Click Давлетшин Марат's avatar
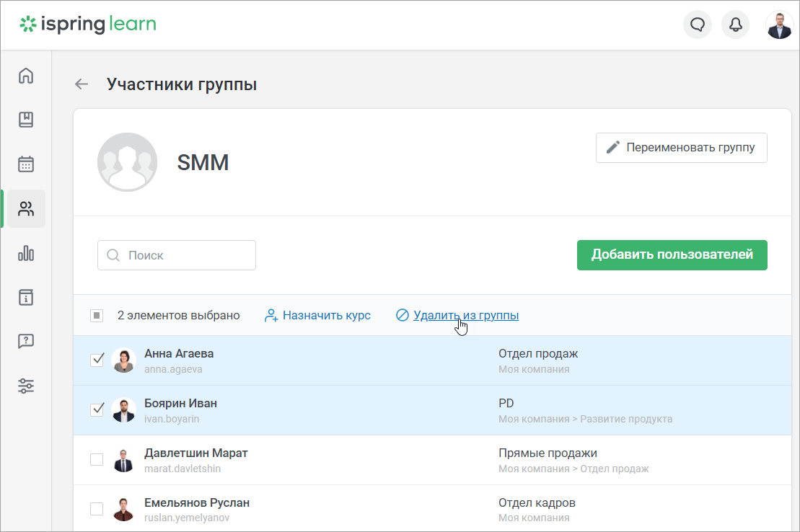Viewport: 800px width, 532px height. [123, 460]
